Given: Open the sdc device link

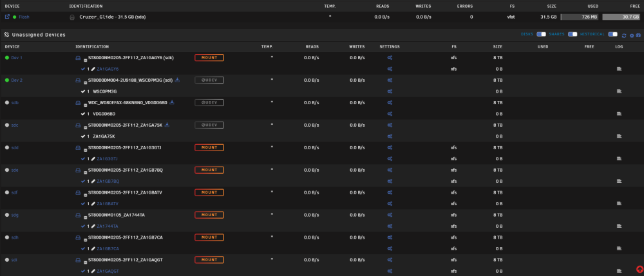Looking at the screenshot, I should pos(15,125).
